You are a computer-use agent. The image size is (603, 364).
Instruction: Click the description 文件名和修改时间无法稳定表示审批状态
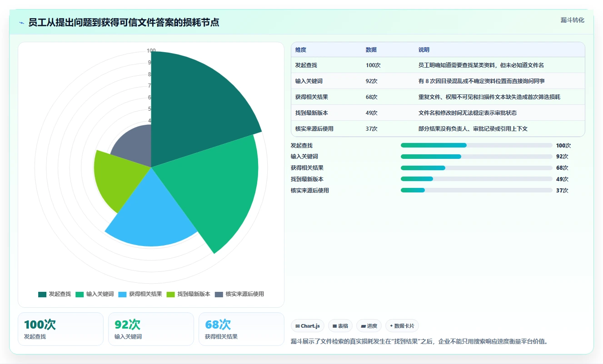(x=468, y=113)
